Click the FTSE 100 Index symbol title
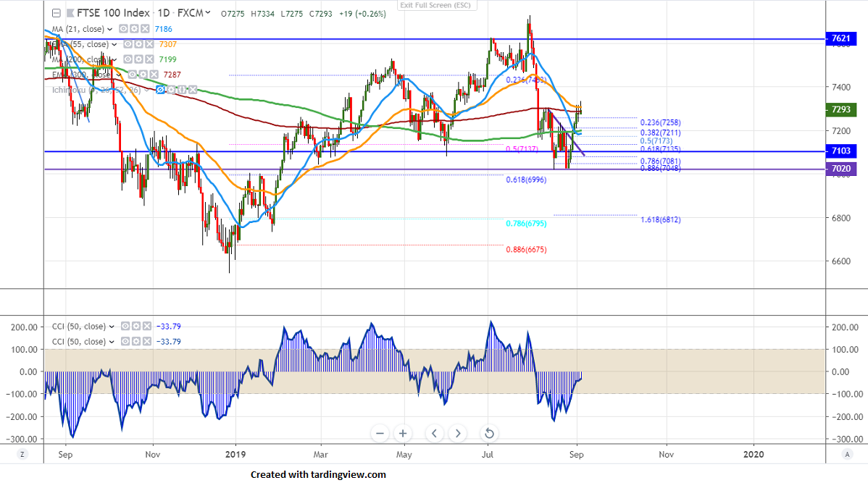 113,13
